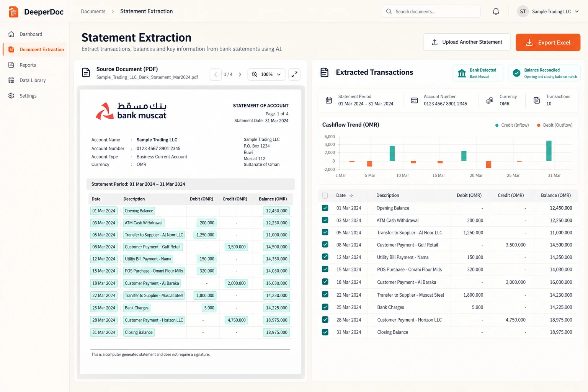Uncheck the Transfer to Supplier - Muscat Steel checkbox
The image size is (588, 392).
pos(325,294)
